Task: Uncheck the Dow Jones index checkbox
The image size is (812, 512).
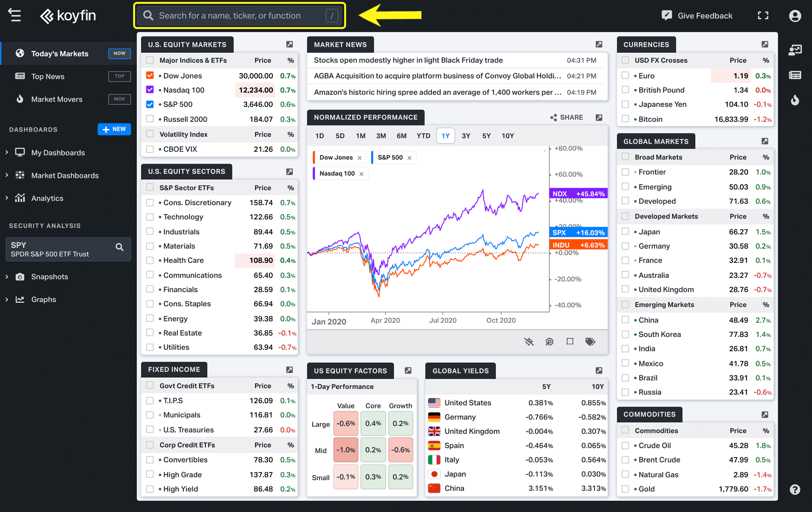Action: 150,75
